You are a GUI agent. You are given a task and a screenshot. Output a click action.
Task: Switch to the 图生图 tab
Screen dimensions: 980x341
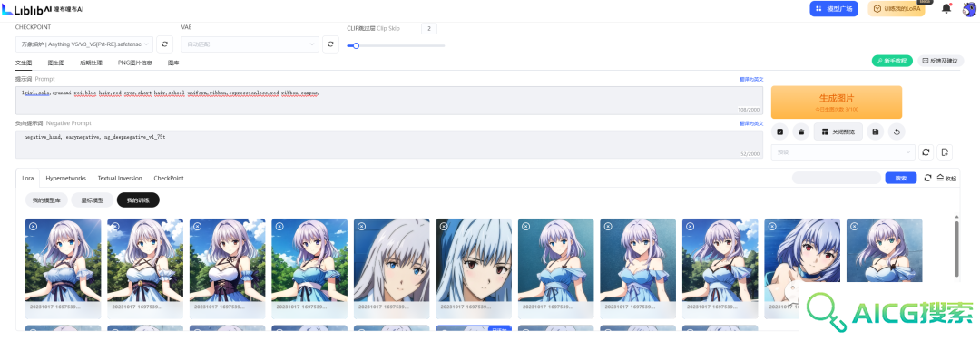pos(56,63)
